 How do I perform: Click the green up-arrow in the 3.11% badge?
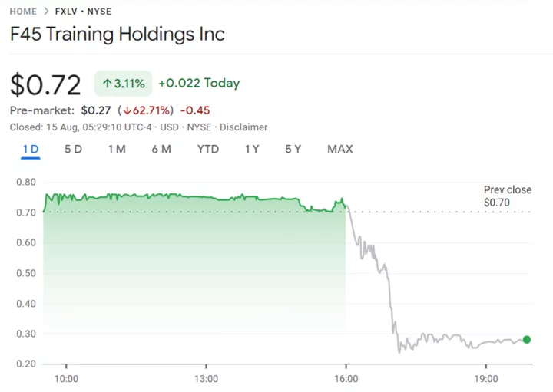click(107, 83)
